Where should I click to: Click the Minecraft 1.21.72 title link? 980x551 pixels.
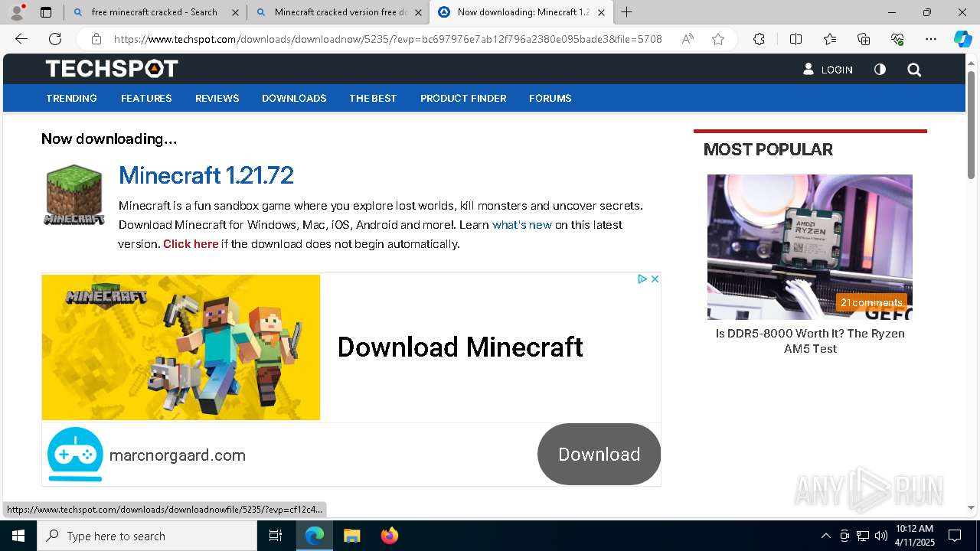(x=206, y=175)
